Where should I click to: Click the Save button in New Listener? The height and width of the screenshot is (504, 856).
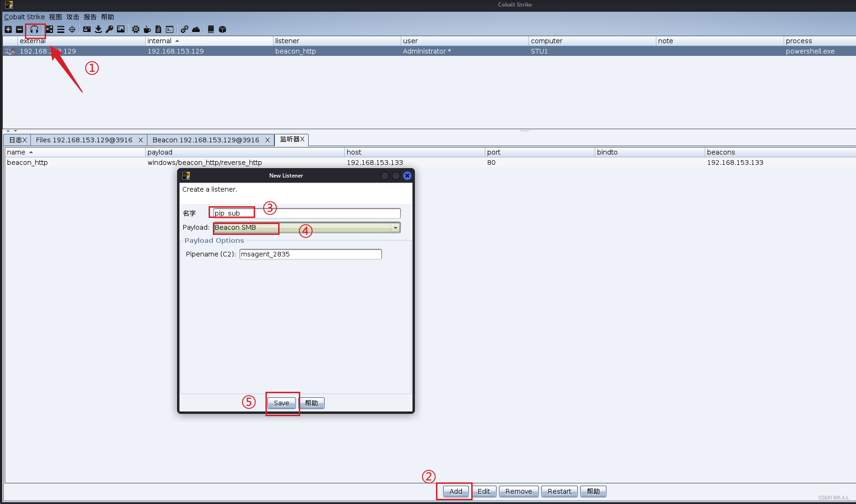(x=281, y=403)
